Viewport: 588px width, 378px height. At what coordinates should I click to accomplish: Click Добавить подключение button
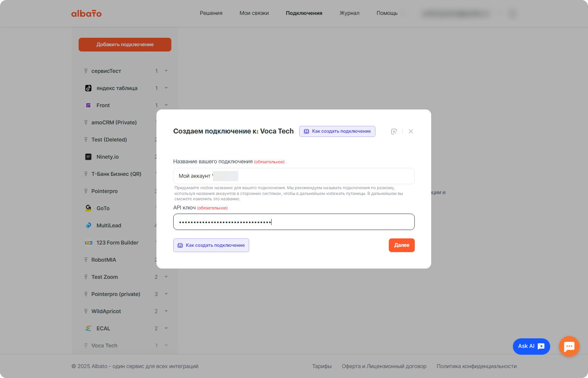(125, 44)
